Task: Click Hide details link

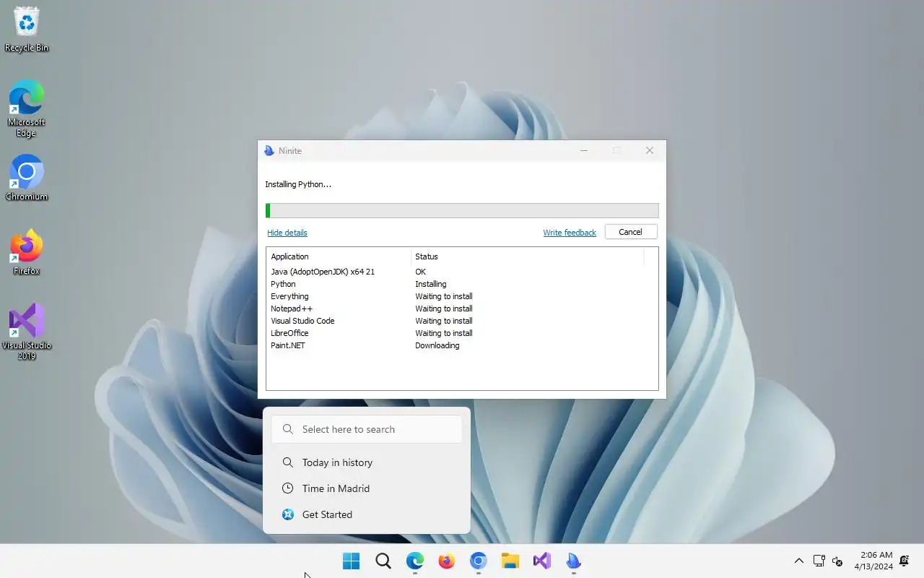Action: pyautogui.click(x=287, y=233)
